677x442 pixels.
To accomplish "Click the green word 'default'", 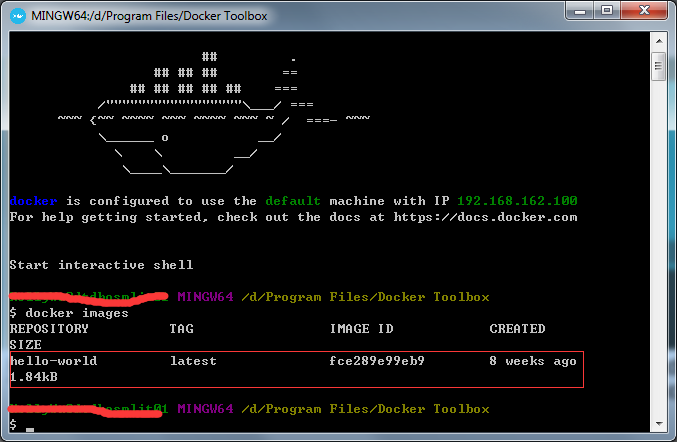I will (293, 201).
